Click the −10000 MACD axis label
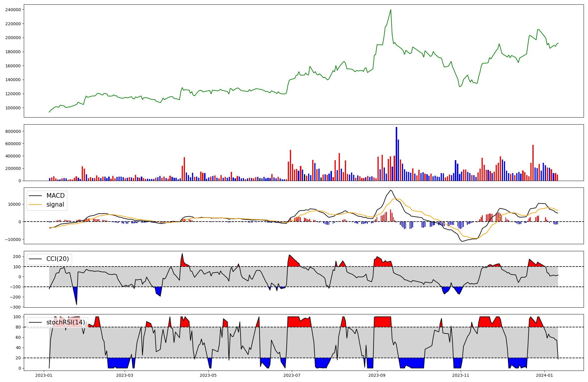 coord(13,239)
